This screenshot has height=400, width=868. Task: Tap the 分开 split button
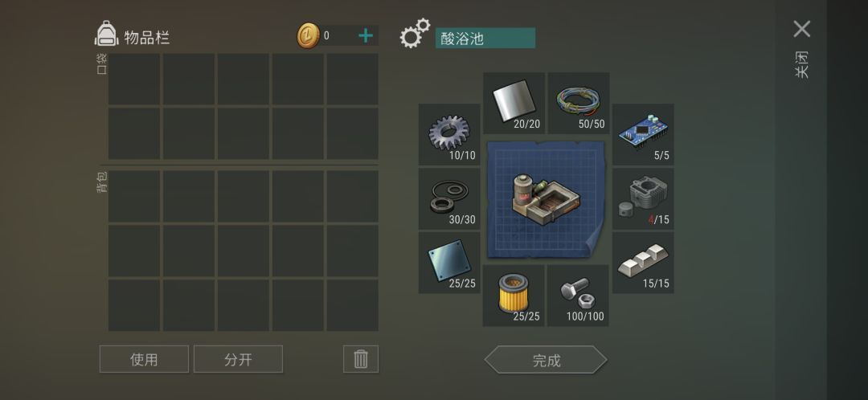(238, 359)
